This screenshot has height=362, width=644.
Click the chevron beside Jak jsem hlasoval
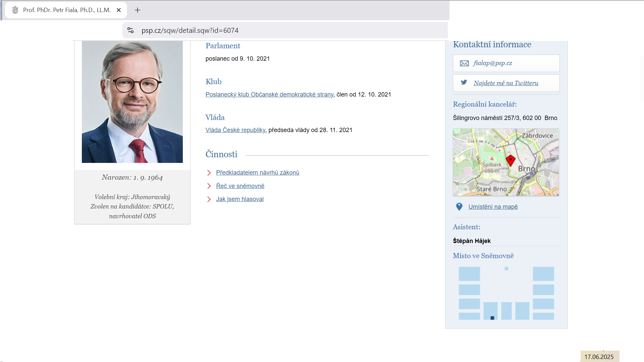(209, 199)
